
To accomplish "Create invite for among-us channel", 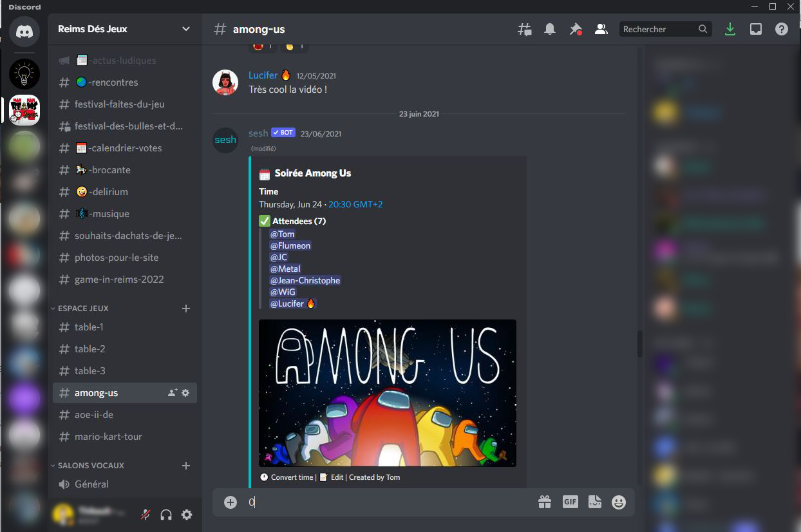I will [172, 393].
